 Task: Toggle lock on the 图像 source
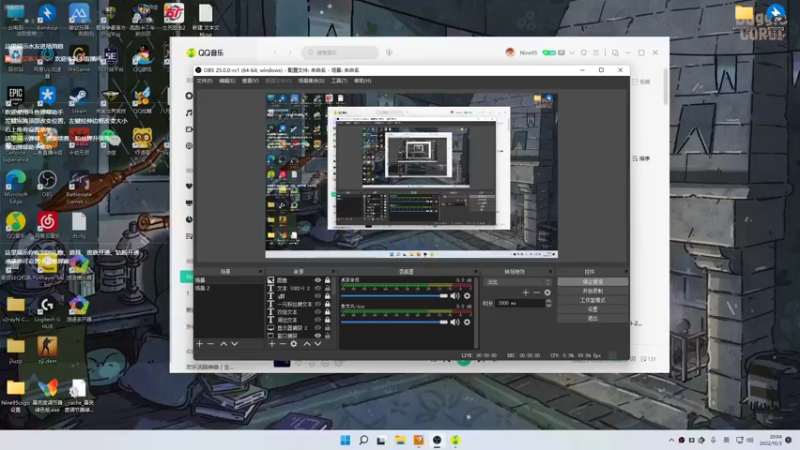(x=328, y=280)
